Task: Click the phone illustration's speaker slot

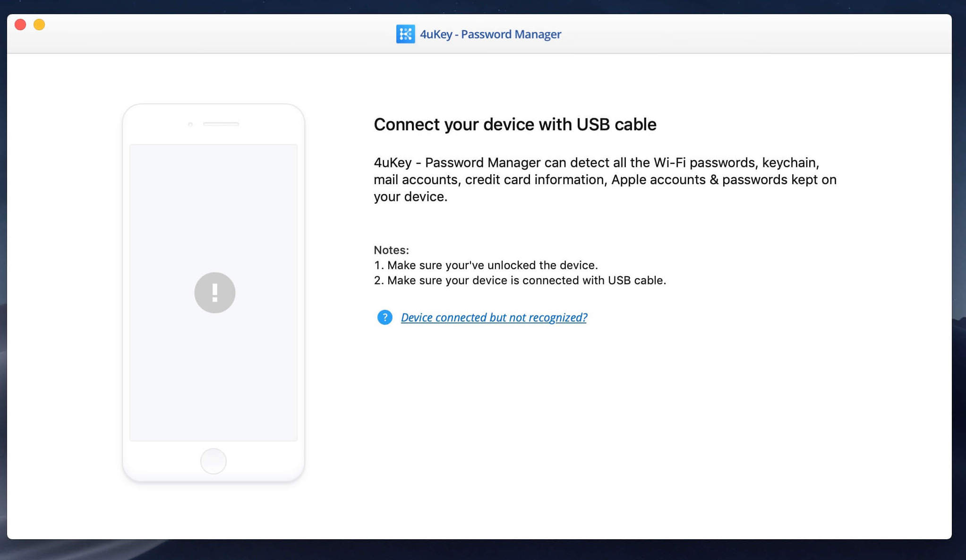Action: 221,124
